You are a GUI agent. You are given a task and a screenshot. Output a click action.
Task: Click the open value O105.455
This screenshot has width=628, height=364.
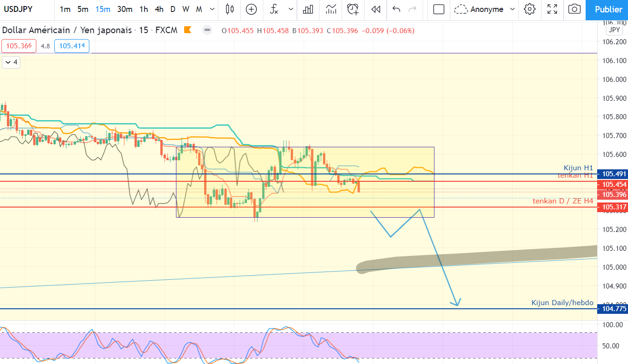click(238, 31)
